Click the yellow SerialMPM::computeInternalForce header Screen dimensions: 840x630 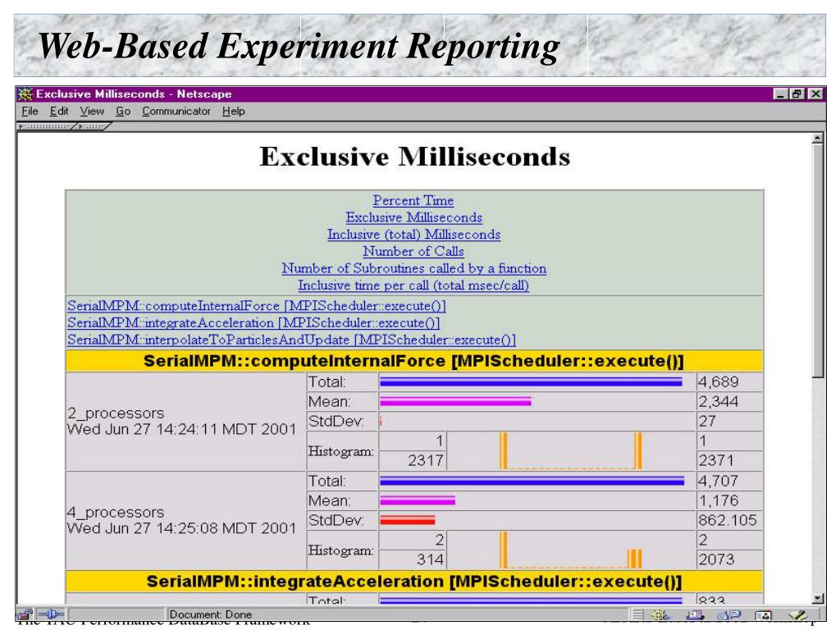414,361
